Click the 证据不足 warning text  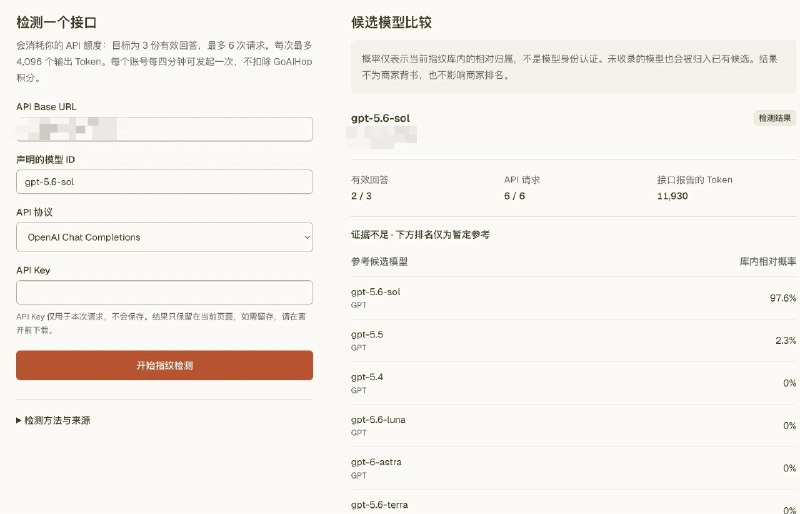point(420,235)
